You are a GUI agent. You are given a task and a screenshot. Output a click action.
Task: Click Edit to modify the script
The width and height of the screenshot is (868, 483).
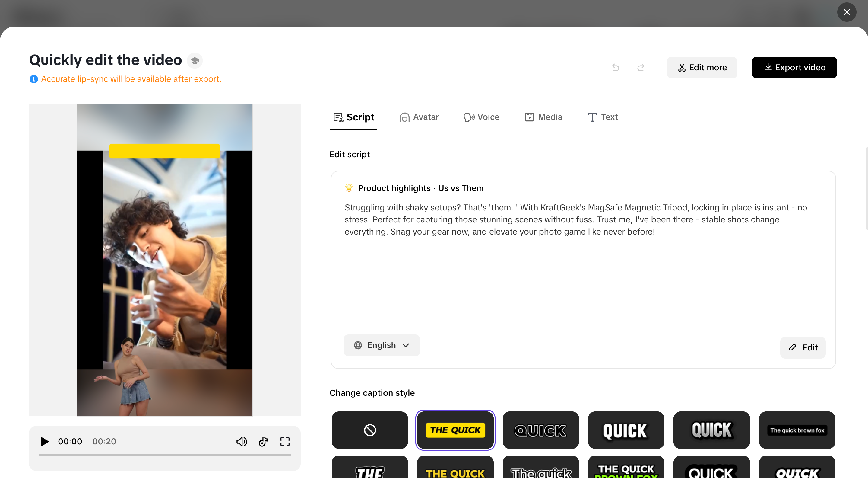click(x=803, y=347)
